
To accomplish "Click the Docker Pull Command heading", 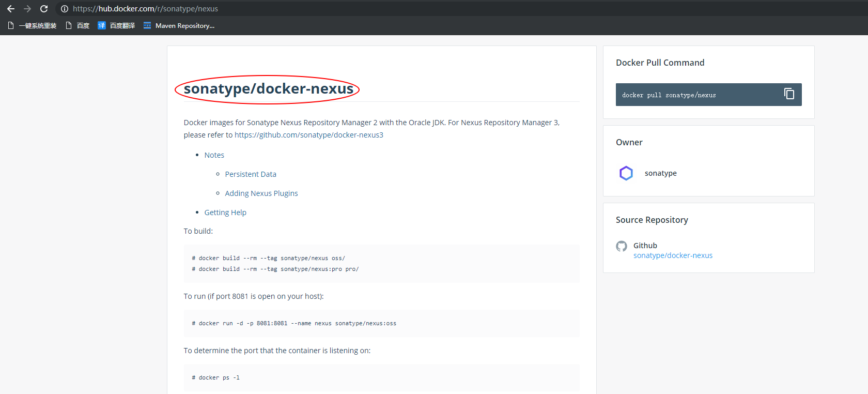I will point(660,63).
